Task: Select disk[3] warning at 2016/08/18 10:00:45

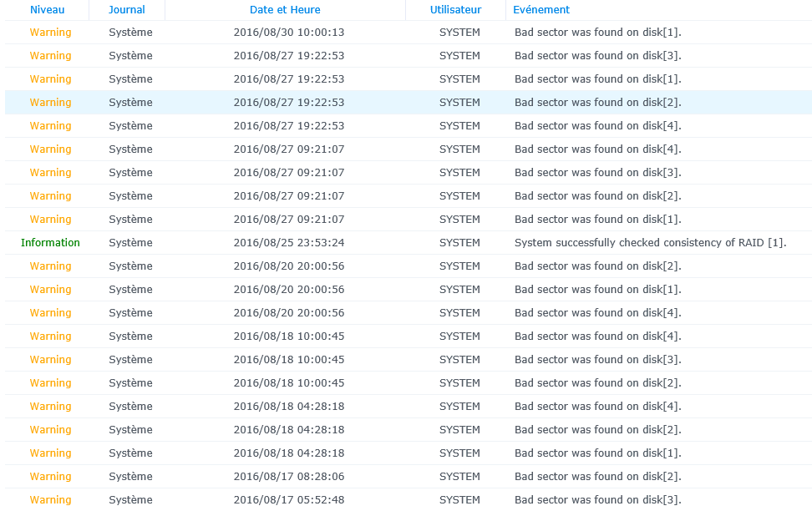Action: pyautogui.click(x=409, y=360)
